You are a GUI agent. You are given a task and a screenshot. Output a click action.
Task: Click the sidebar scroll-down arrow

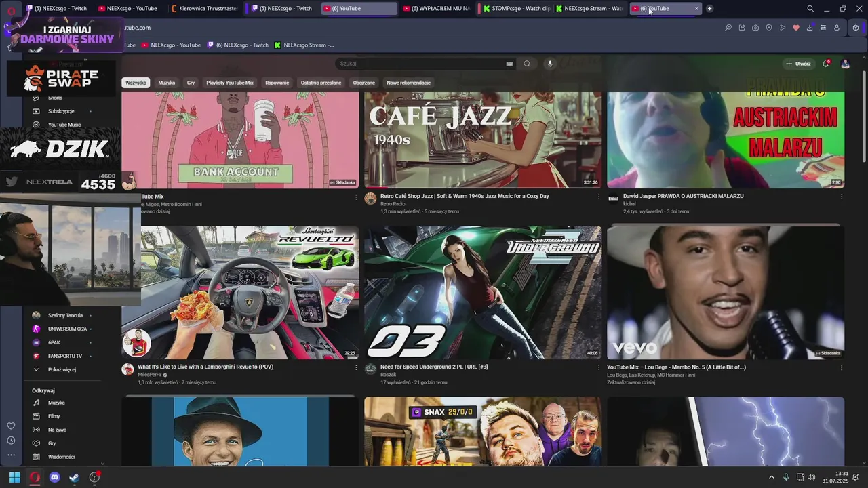point(102,463)
